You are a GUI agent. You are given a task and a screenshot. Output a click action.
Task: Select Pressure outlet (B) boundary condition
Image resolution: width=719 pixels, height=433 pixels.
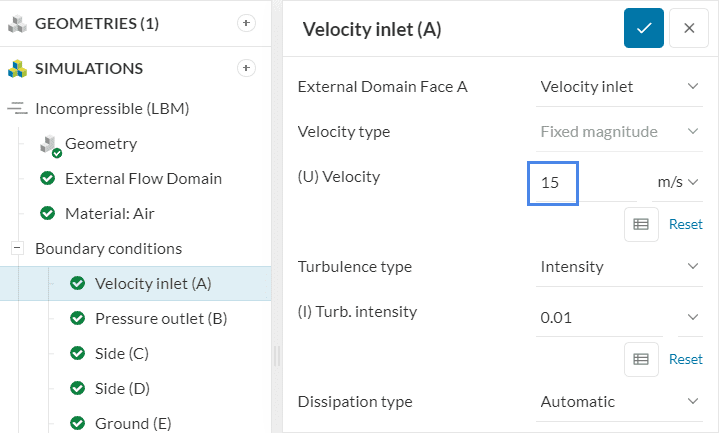point(160,319)
